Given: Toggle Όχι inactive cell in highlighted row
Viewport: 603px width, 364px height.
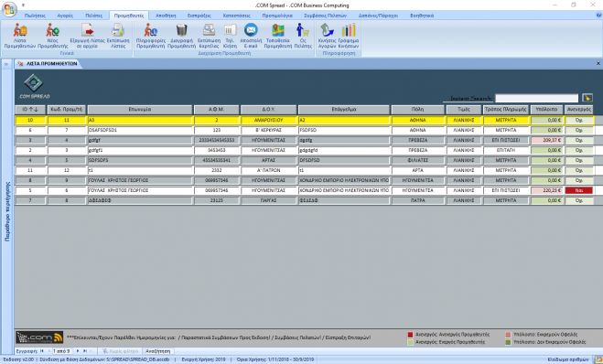Looking at the screenshot, I should pos(579,121).
